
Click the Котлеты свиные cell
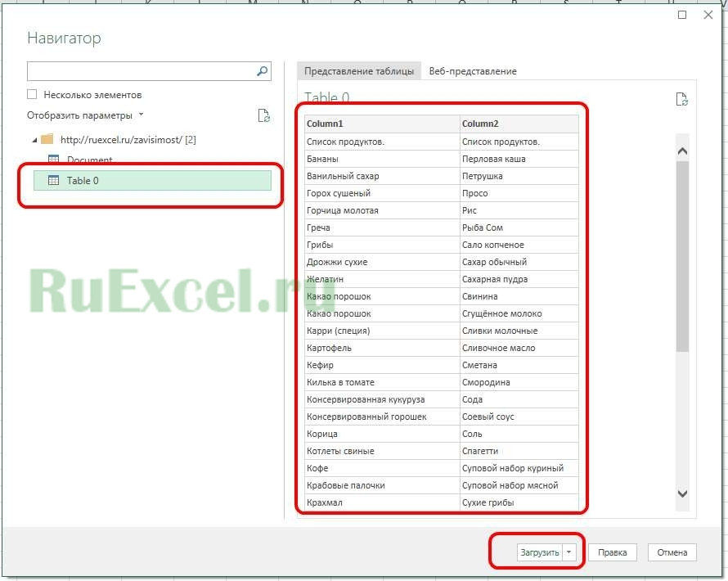click(x=382, y=451)
